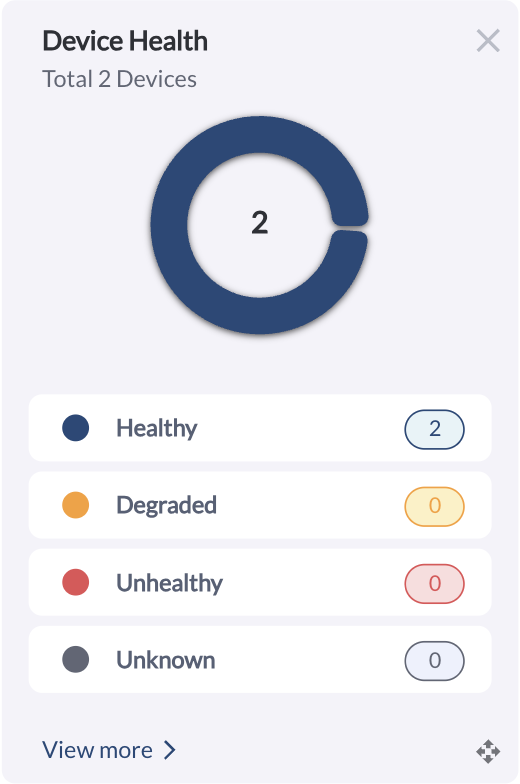Click the Healthy count badge showing 2
Viewport: 520px width, 784px height.
(434, 429)
